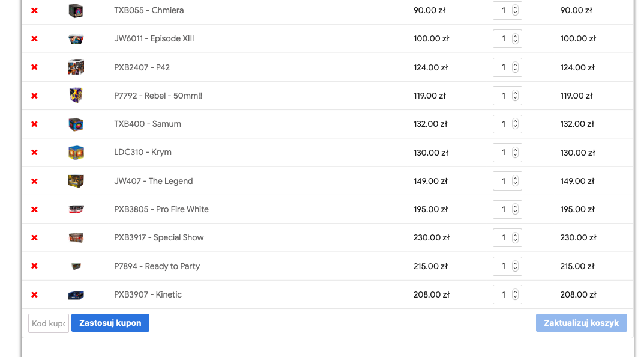Viewport: 644px width, 357px height.
Task: Click quantity spinner for Chmiera
Action: pos(515,10)
